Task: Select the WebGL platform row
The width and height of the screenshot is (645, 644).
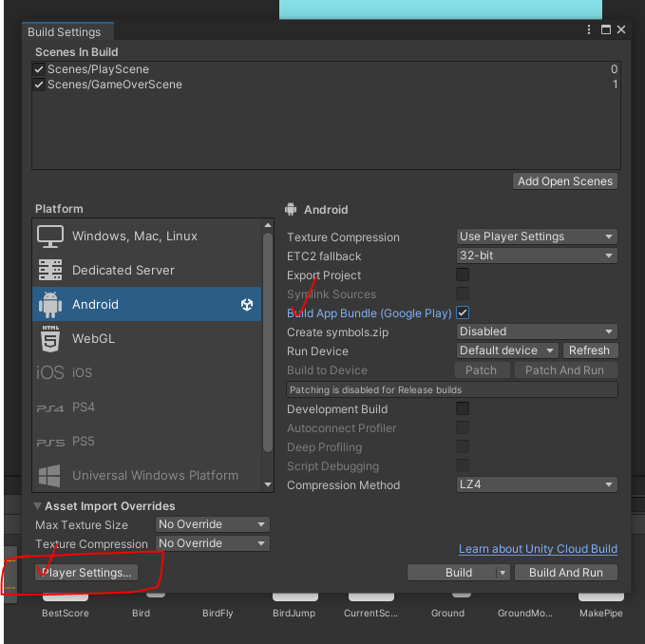Action: pyautogui.click(x=147, y=338)
